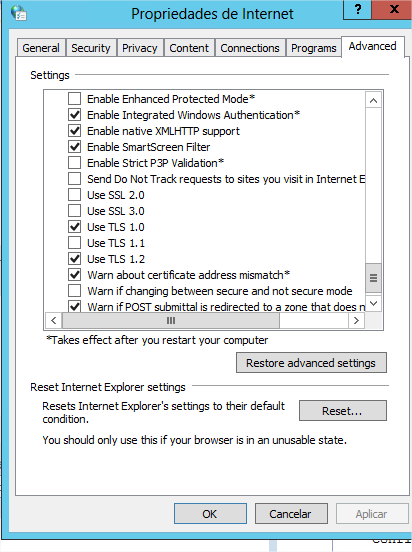Close the Propriedades de Internet dialog

(394, 10)
